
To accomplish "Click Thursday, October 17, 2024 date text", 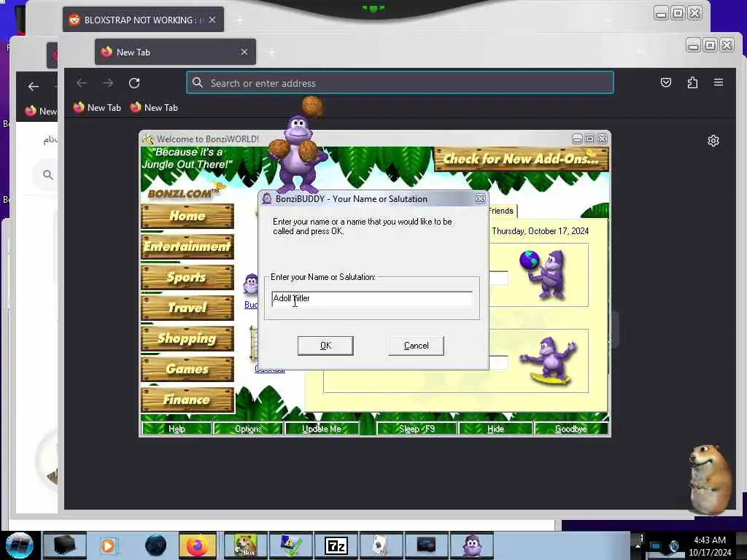I will 541,231.
